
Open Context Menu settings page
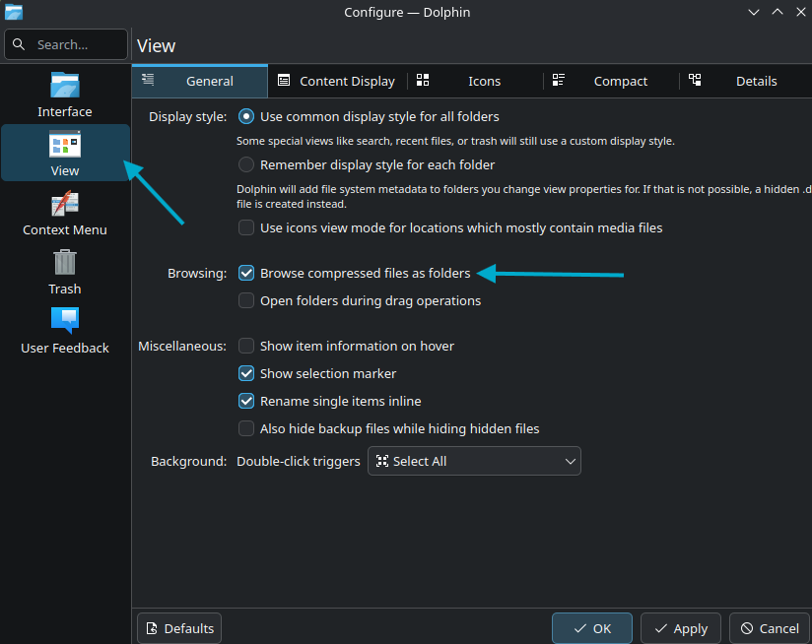coord(65,213)
